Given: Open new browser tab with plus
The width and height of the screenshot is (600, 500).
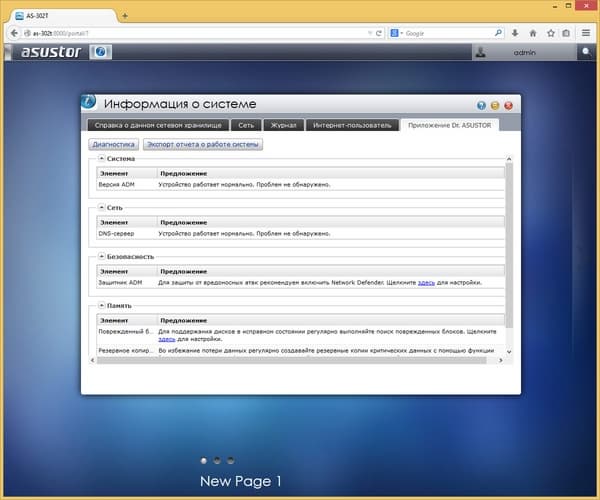Looking at the screenshot, I should (x=125, y=16).
